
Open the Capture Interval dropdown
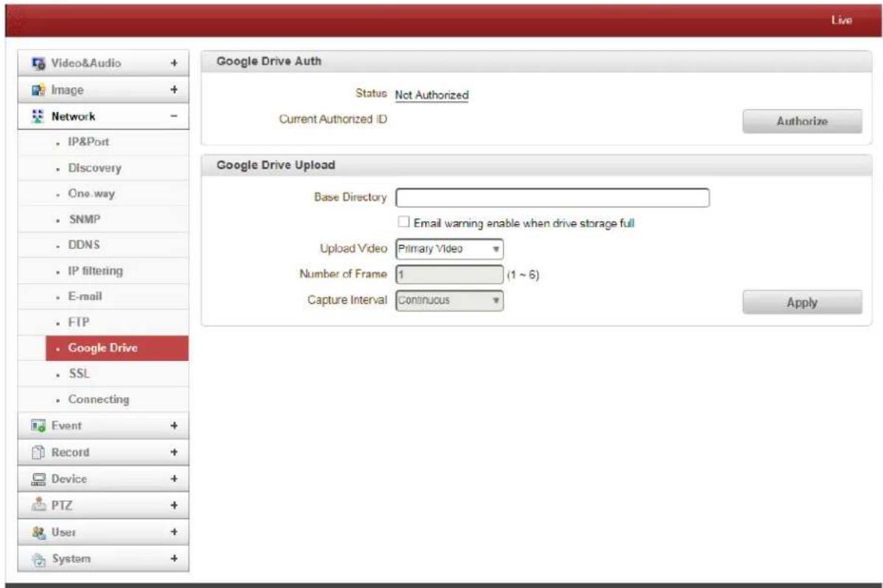click(x=450, y=300)
